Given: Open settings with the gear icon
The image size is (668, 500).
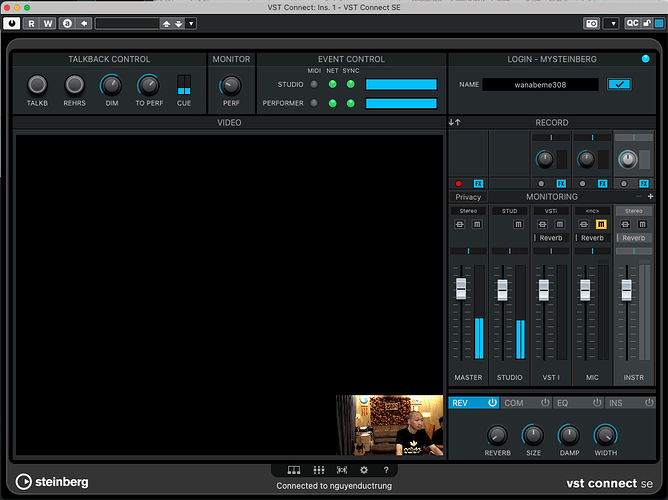Looking at the screenshot, I should pyautogui.click(x=364, y=470).
